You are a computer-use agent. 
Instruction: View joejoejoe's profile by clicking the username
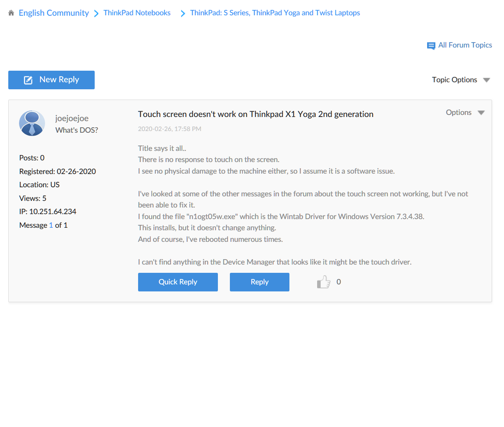coord(72,118)
